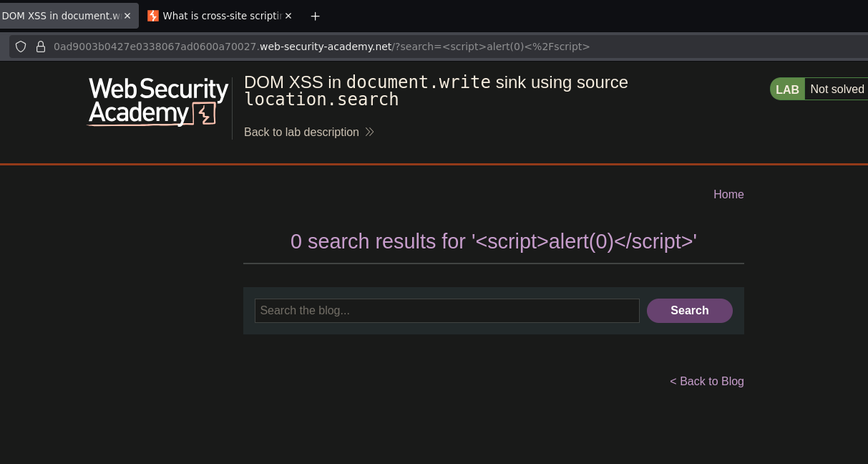Select the DOM XSS in document.write tab
Screen dimensions: 868x464
(69, 16)
